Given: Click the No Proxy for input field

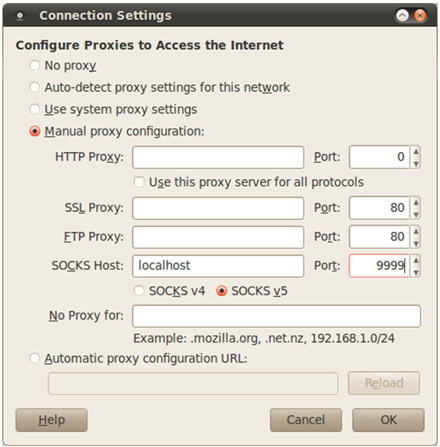Looking at the screenshot, I should 276,316.
